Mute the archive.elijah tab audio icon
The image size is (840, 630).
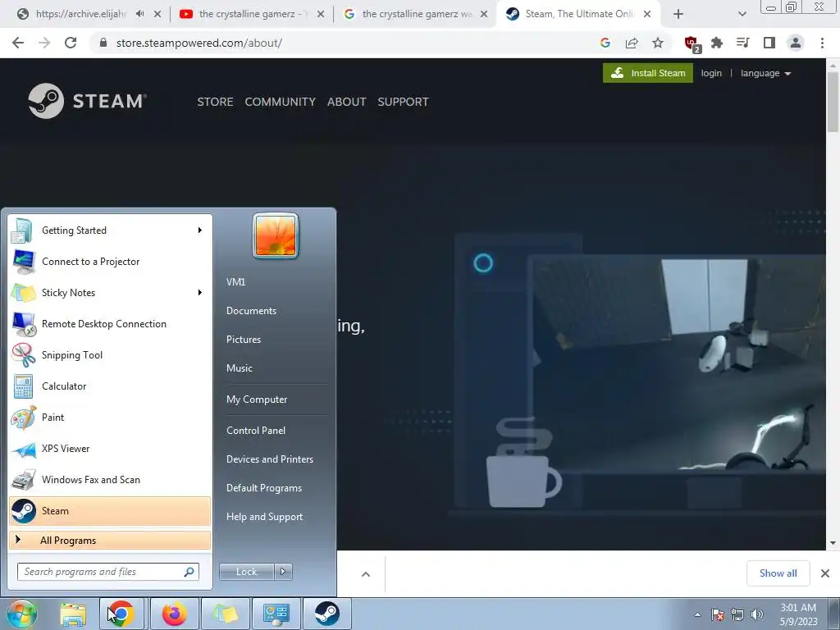pyautogui.click(x=139, y=14)
